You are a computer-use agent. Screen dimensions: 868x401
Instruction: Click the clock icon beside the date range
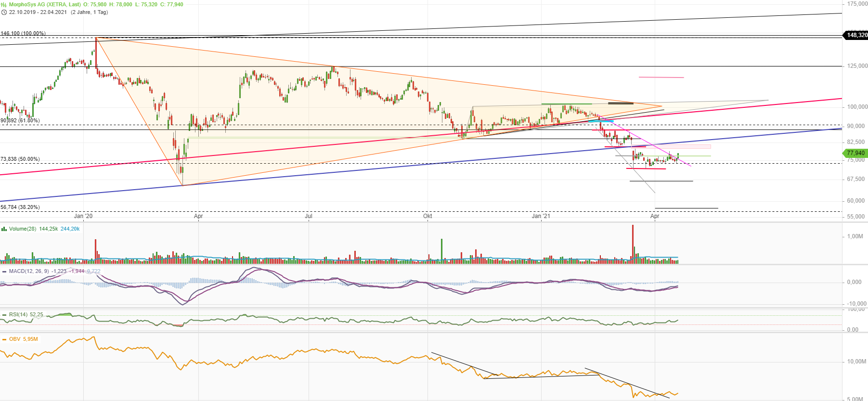(x=4, y=12)
